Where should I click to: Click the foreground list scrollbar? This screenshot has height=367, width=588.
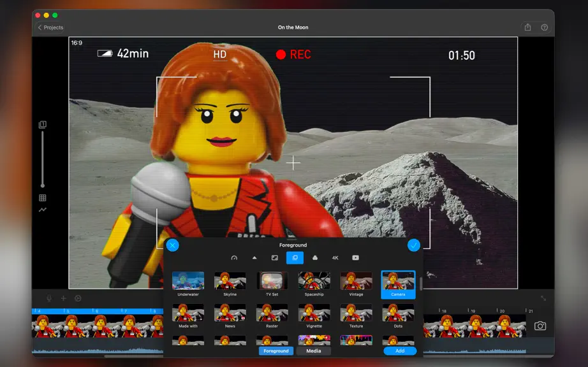point(421,284)
